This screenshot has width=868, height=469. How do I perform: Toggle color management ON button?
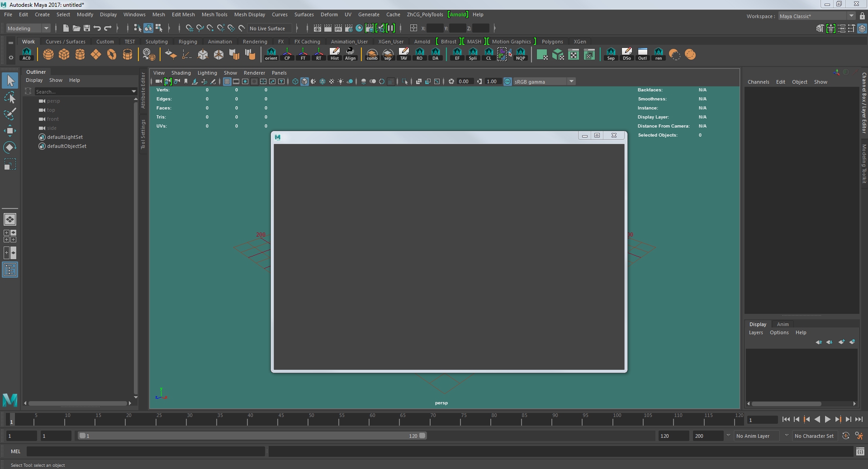click(x=508, y=81)
